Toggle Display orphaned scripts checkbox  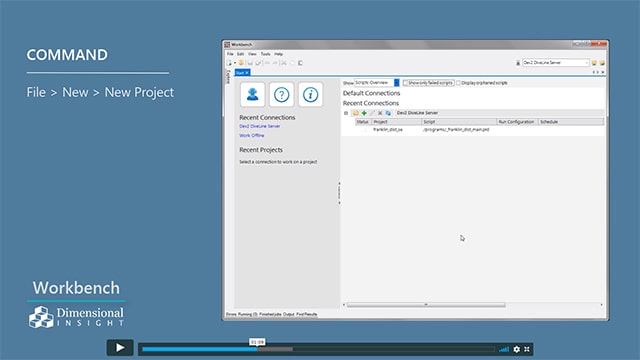point(458,83)
